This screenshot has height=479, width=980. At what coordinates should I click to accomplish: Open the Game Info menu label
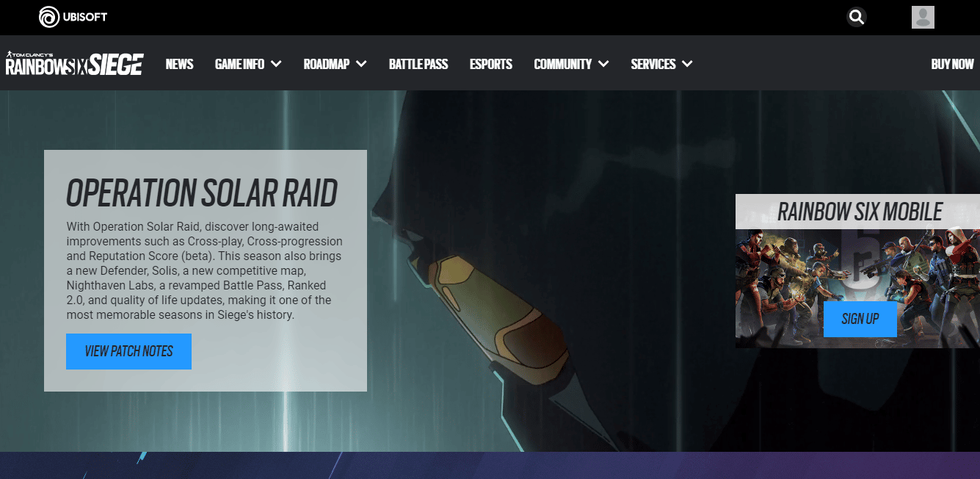tap(239, 64)
